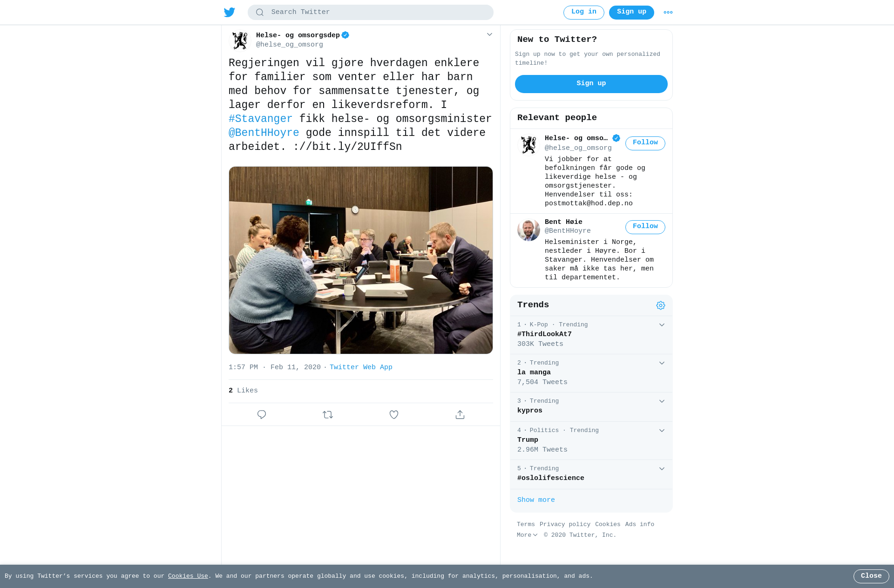The height and width of the screenshot is (588, 894).
Task: Follow Bent Høie
Action: click(645, 227)
